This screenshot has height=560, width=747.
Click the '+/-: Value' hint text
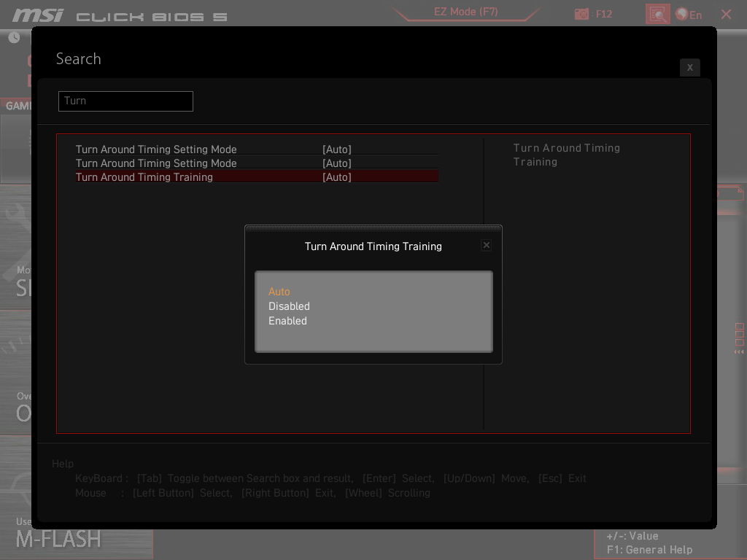click(x=632, y=536)
